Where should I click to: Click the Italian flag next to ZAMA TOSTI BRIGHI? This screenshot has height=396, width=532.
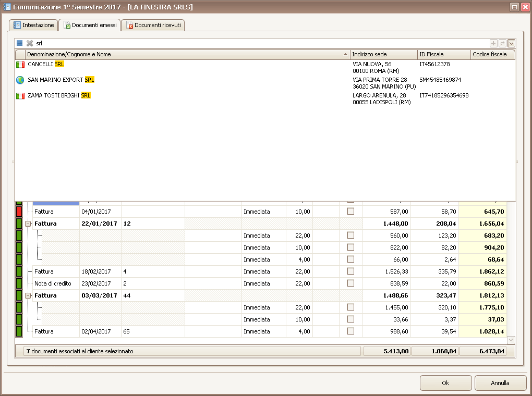point(20,96)
